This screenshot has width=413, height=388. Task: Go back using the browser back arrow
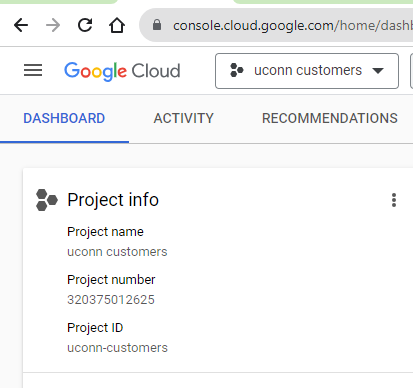tap(21, 25)
